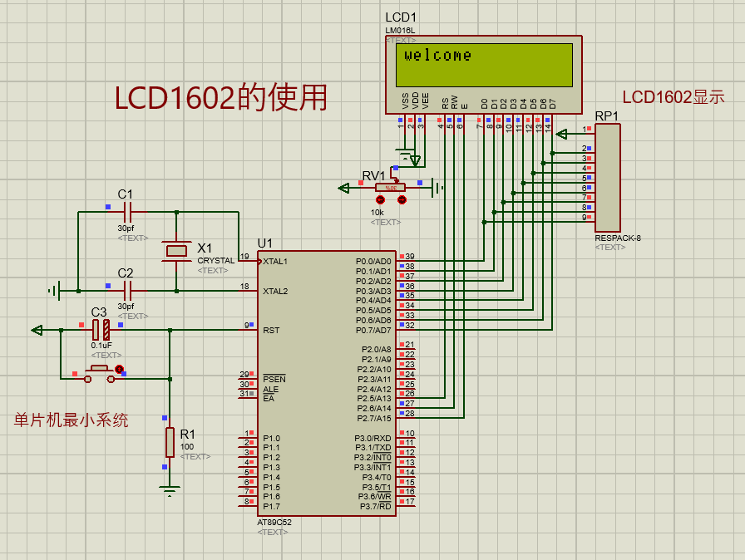The image size is (745, 560).
Task: Click the 'P1.0' pin label
Action: 271,438
